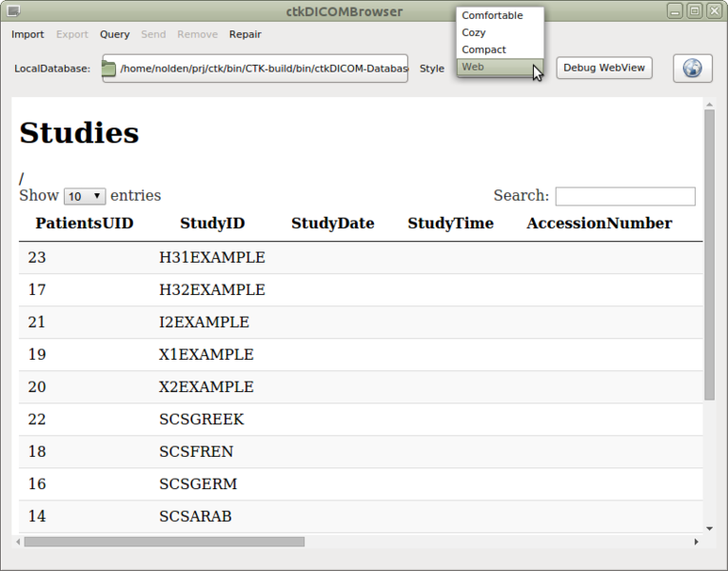Click the horizontal scrollbar right arrow

(x=696, y=541)
